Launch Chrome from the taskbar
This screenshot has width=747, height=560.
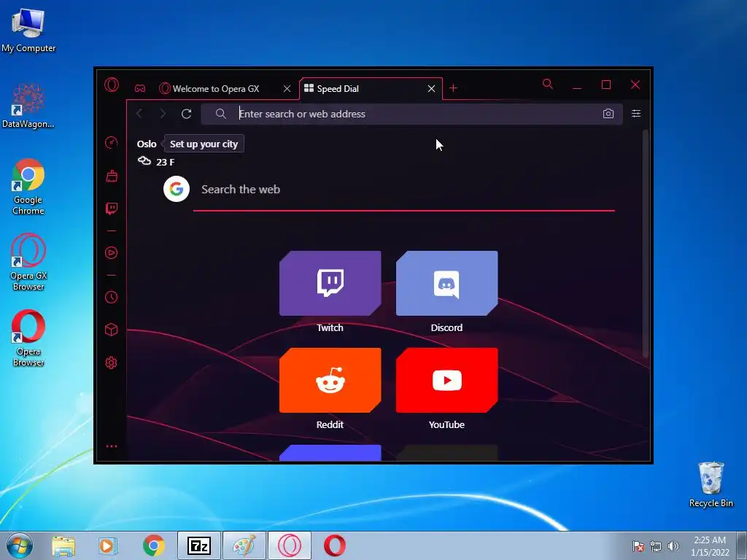click(153, 545)
